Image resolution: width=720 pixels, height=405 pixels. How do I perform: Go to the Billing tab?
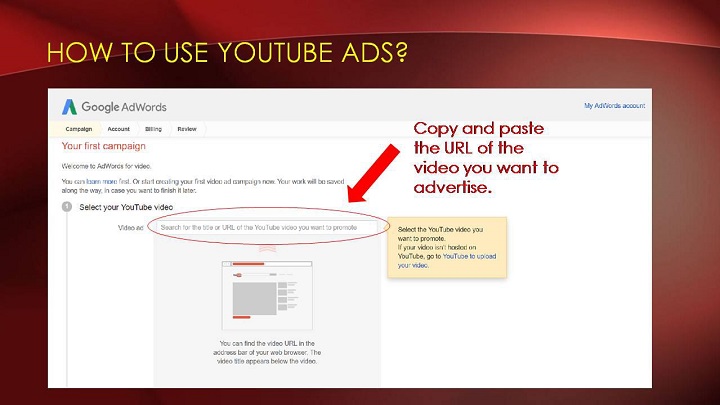[153, 129]
